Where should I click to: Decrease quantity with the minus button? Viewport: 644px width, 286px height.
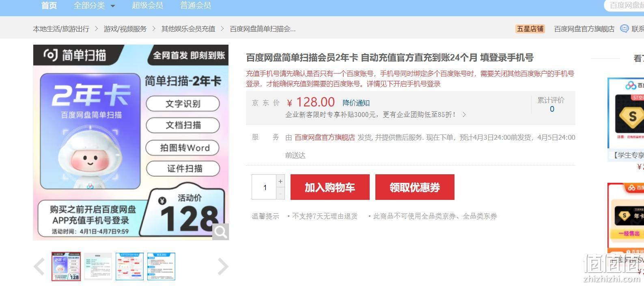280,193
